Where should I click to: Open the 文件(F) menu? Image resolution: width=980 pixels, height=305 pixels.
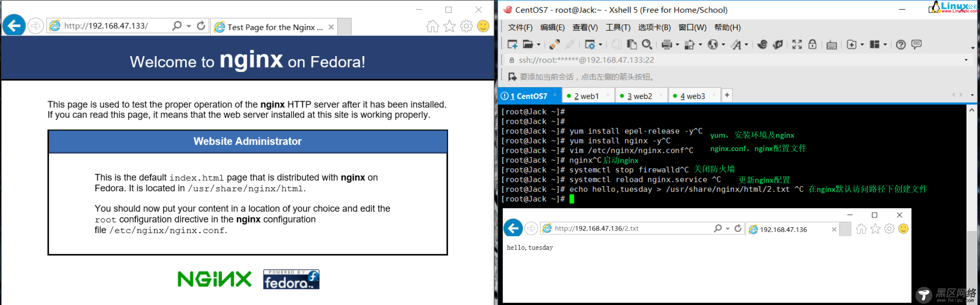click(520, 27)
